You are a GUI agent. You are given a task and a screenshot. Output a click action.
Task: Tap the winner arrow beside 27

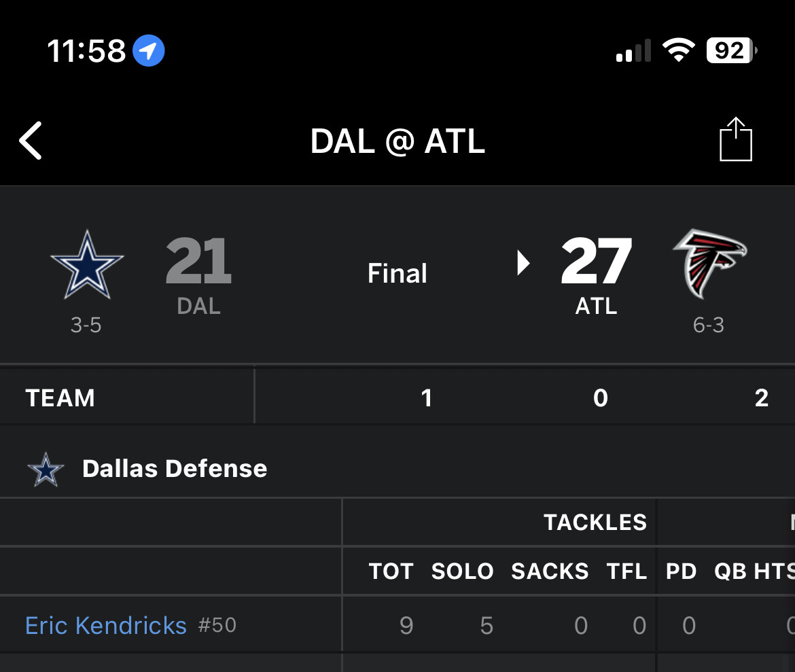[523, 263]
